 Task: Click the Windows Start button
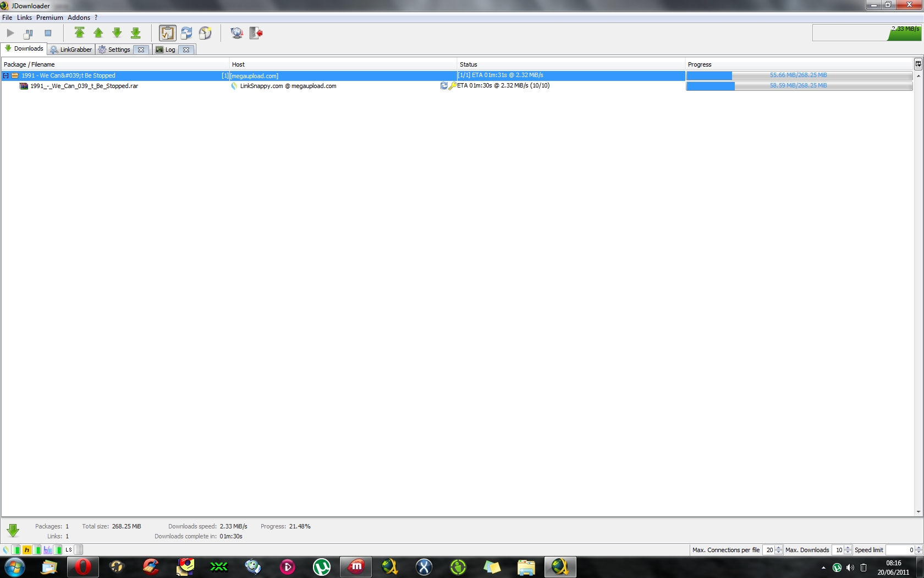(x=15, y=567)
